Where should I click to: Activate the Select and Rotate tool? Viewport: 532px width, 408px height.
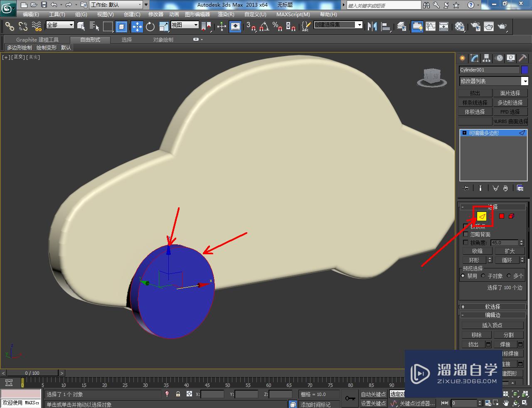click(x=150, y=27)
